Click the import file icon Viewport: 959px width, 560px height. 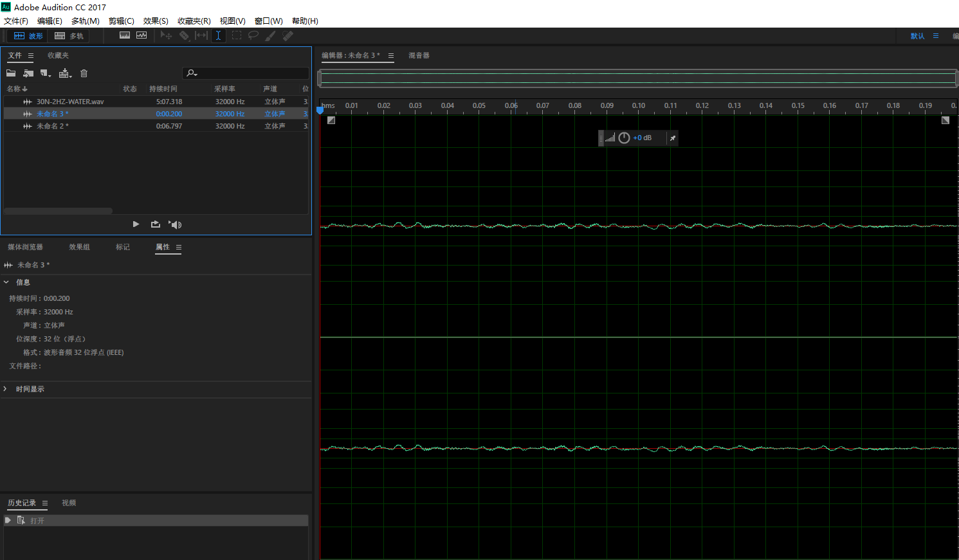28,73
